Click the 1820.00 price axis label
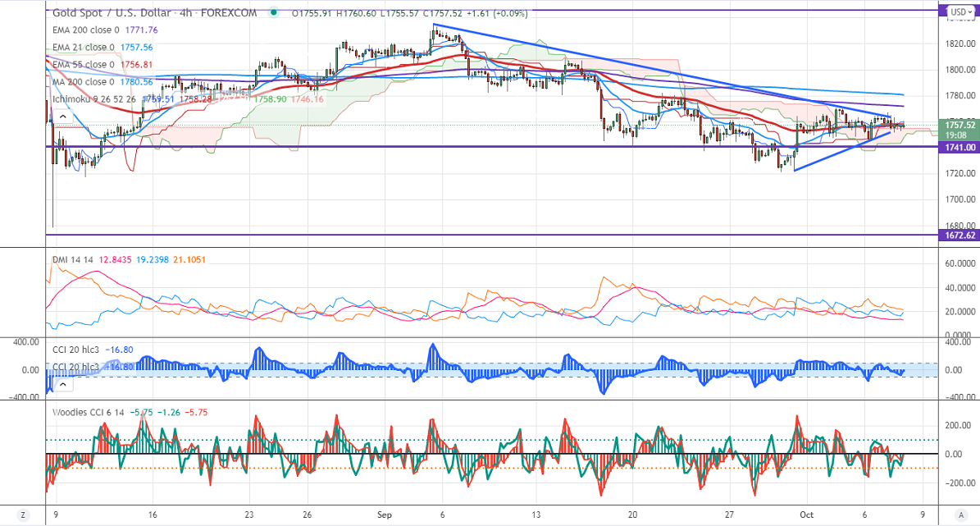 click(x=960, y=43)
